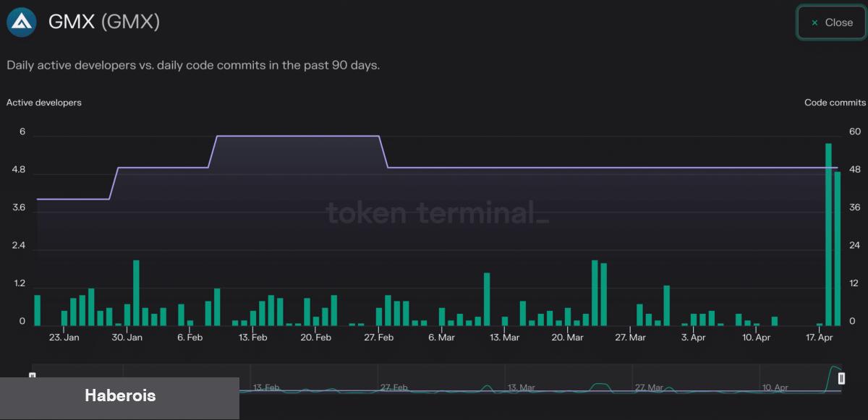The width and height of the screenshot is (868, 420).
Task: Click the chart description about past 90 days
Action: coord(193,65)
